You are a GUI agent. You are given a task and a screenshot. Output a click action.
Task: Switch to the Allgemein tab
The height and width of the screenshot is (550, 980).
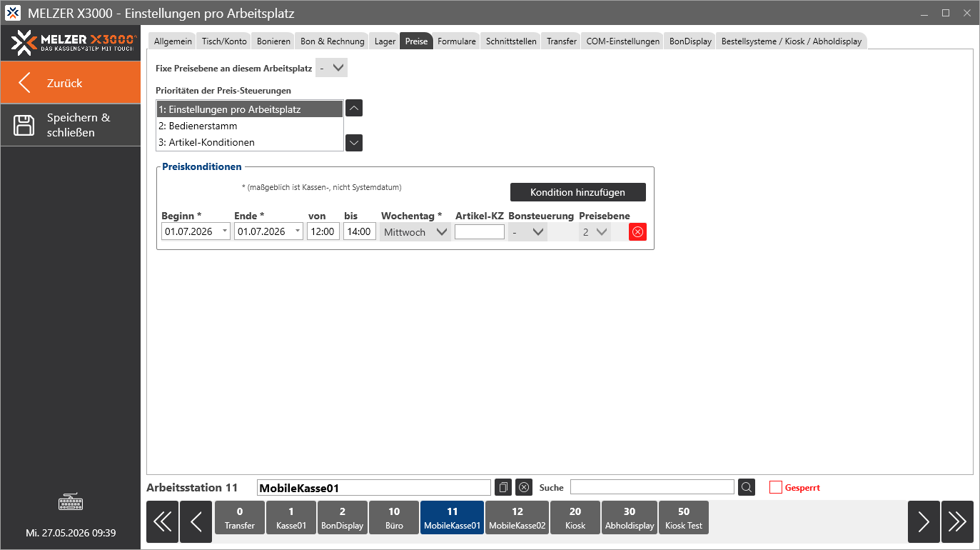coord(173,41)
